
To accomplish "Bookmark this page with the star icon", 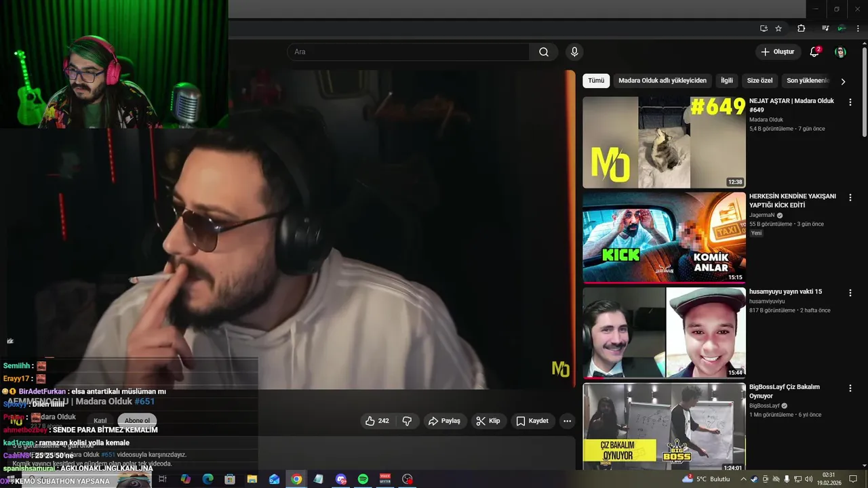I will click(x=778, y=28).
